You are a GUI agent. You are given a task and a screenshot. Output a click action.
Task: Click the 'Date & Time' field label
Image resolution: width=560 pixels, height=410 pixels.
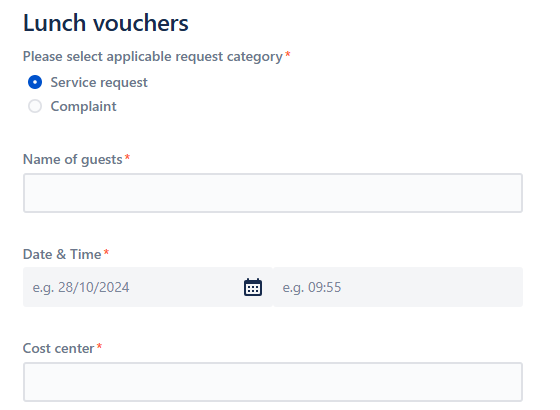(x=62, y=254)
